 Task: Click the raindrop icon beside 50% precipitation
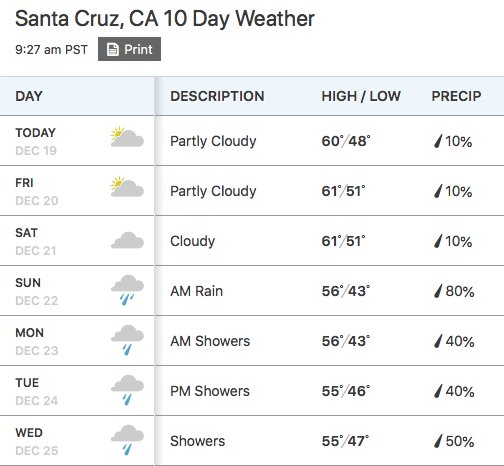click(438, 441)
